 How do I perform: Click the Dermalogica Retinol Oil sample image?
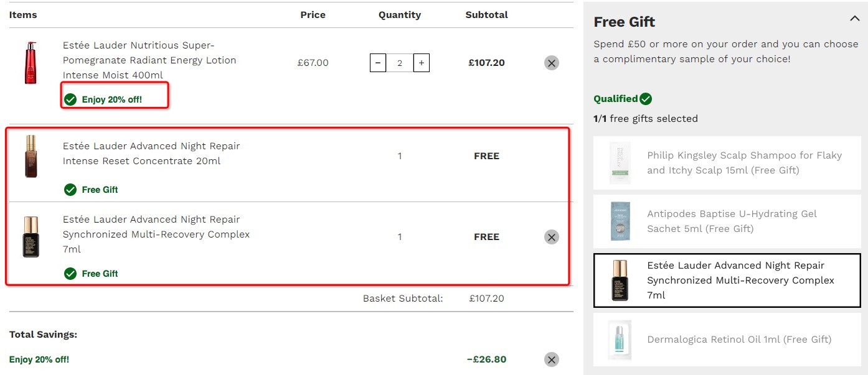(620, 340)
